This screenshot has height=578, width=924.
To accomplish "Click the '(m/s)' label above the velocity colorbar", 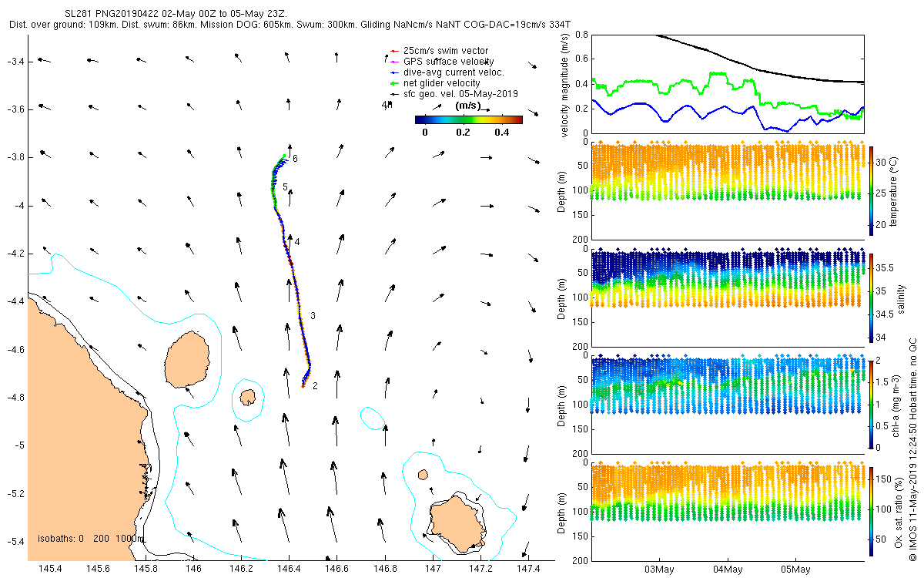I will click(469, 106).
